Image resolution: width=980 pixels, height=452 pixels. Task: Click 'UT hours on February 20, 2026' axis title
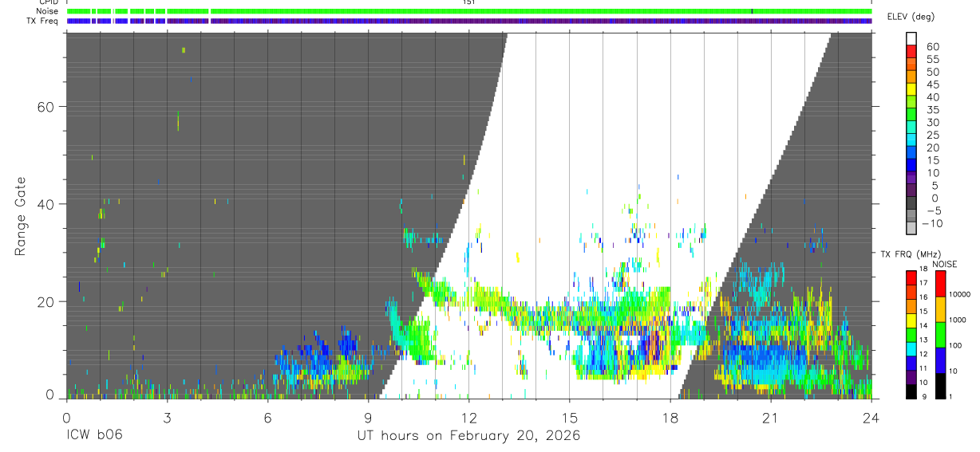pos(468,436)
